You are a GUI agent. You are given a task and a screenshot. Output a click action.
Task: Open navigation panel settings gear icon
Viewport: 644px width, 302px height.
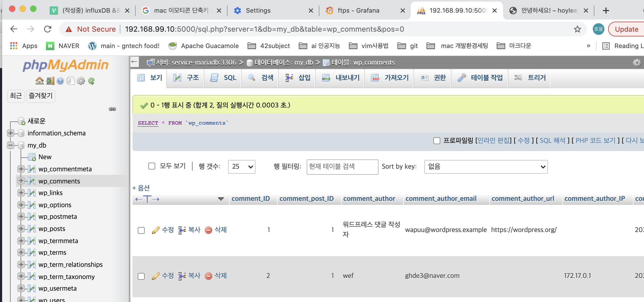(x=81, y=81)
